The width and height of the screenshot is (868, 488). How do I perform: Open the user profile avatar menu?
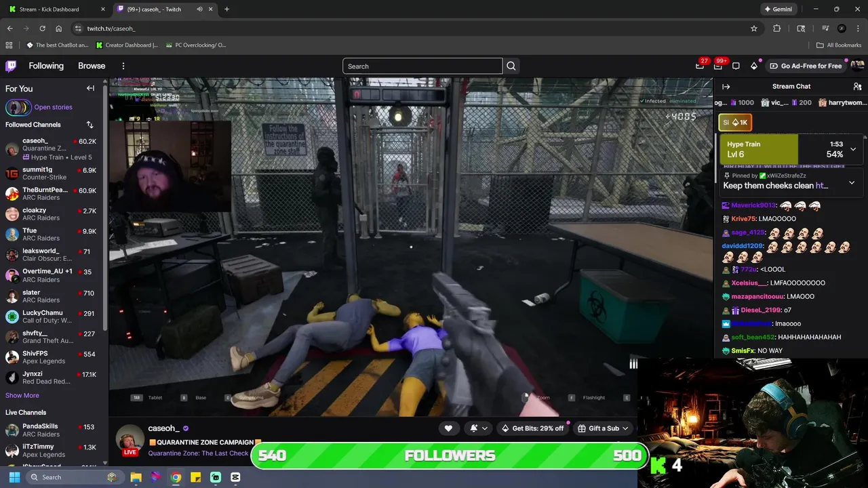857,66
